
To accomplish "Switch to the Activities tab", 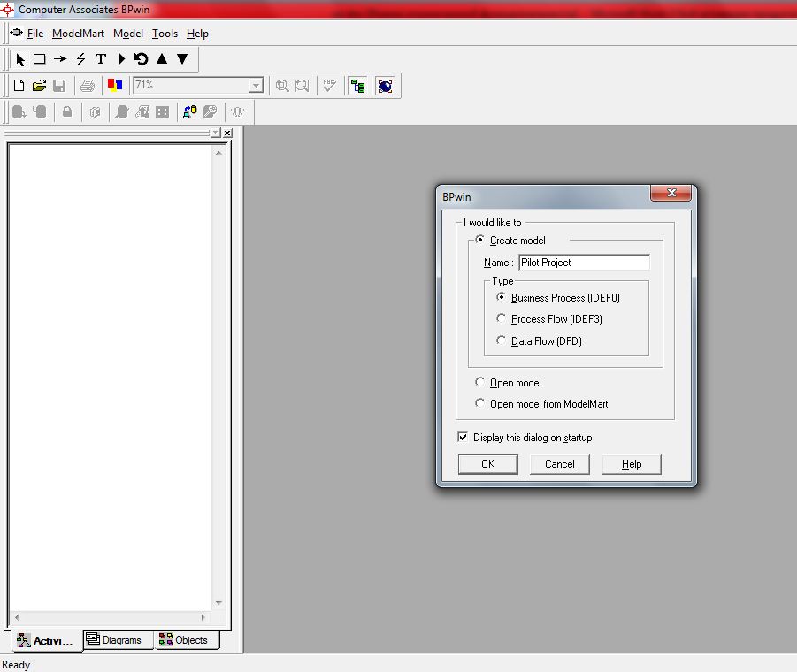I will tap(45, 640).
